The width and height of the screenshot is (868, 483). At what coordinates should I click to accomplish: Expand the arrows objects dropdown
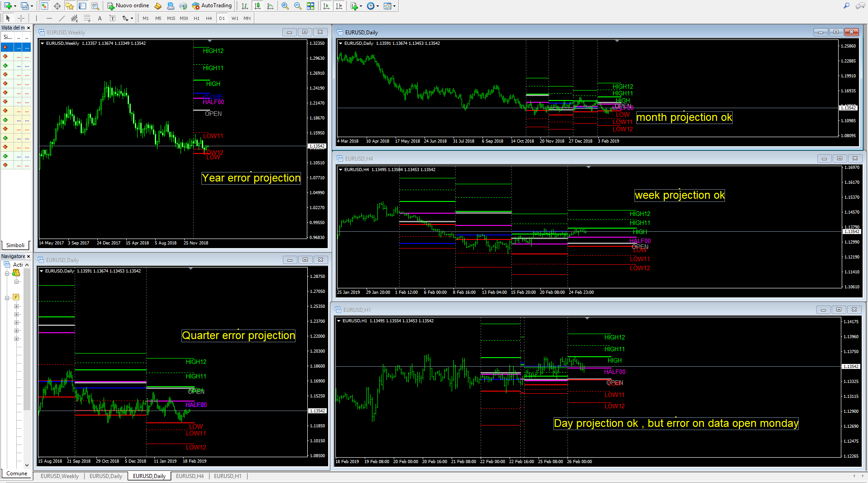(x=132, y=19)
